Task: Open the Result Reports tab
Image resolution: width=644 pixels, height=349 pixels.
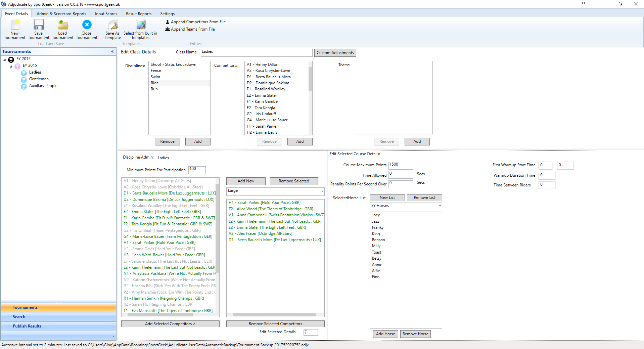Action: 139,14
